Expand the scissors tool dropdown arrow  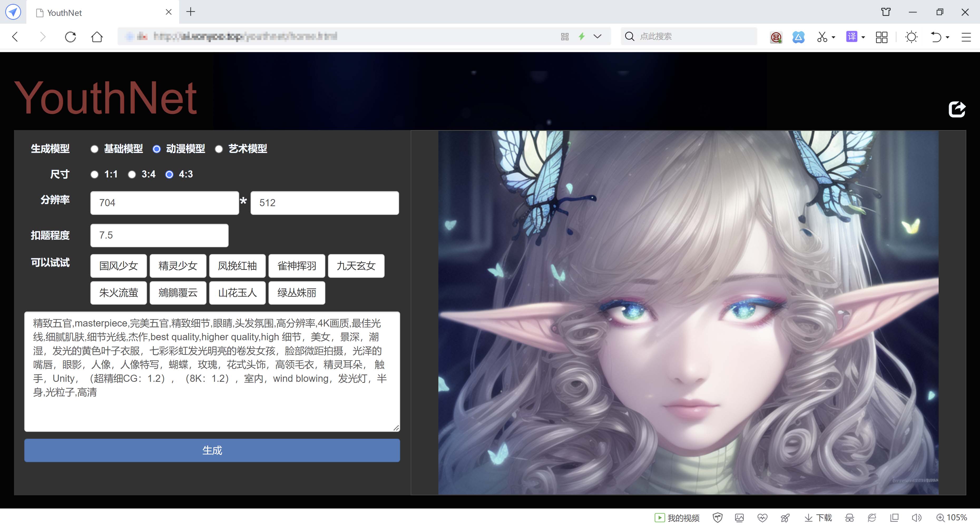(833, 37)
